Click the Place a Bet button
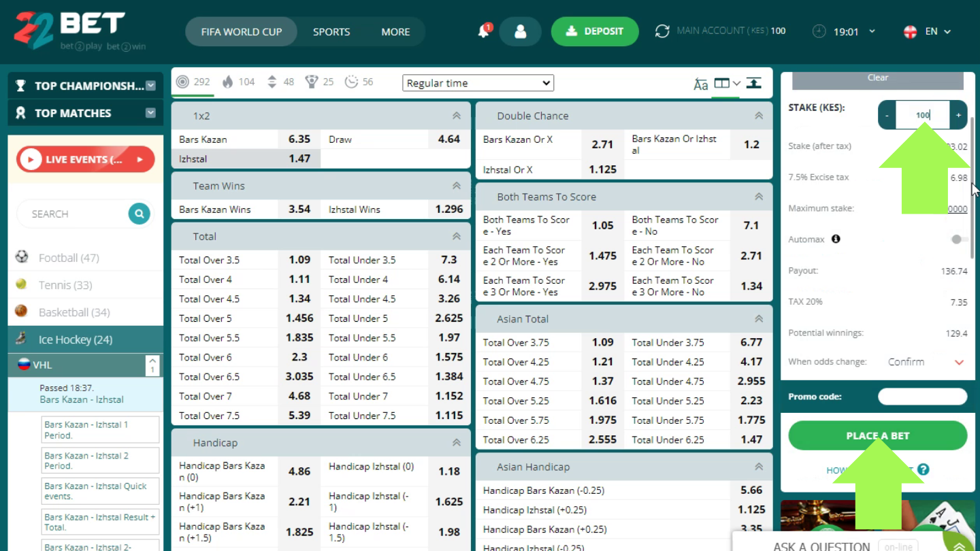The image size is (980, 551). (x=877, y=435)
